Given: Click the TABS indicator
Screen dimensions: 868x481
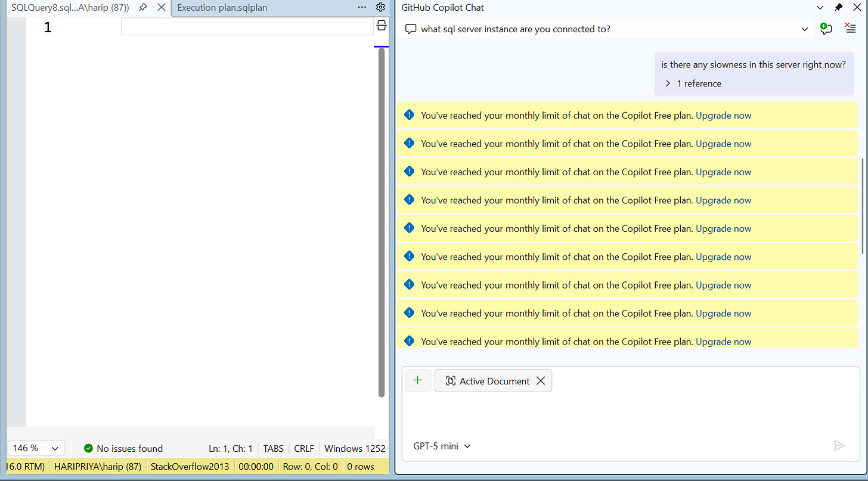Looking at the screenshot, I should click(x=274, y=448).
